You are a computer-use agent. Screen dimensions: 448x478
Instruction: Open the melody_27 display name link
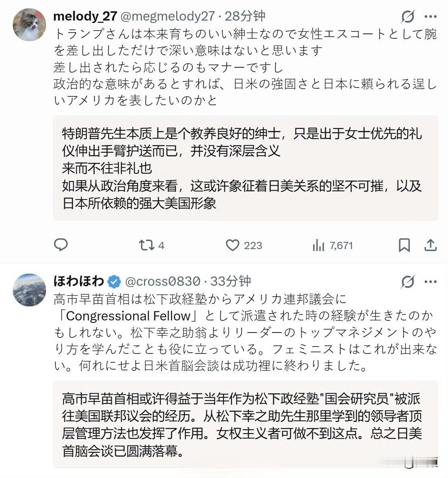[x=85, y=16]
